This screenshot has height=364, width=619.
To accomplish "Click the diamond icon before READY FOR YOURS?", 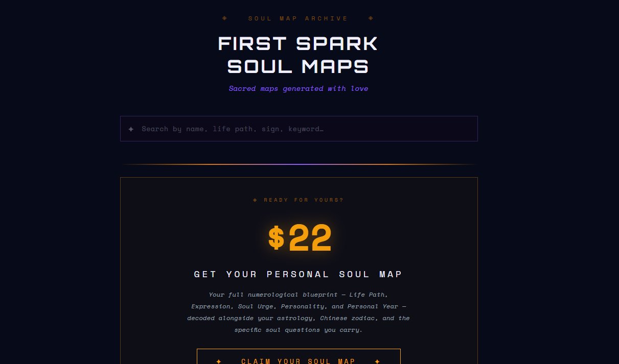I will click(x=255, y=200).
